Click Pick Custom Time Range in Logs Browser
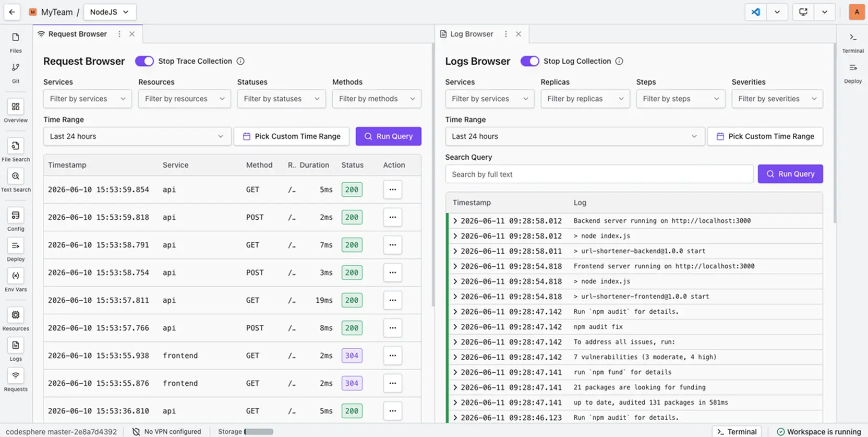Screen dimensions: 868x437 [x=765, y=136]
